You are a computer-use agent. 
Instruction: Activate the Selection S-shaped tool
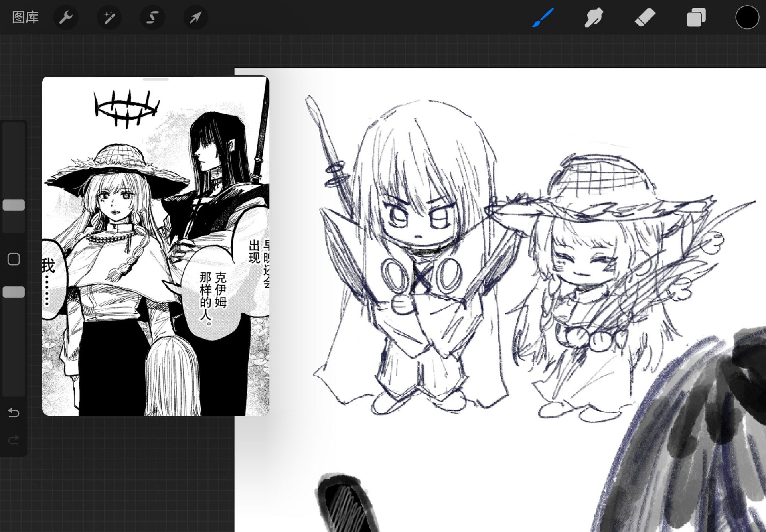[152, 17]
